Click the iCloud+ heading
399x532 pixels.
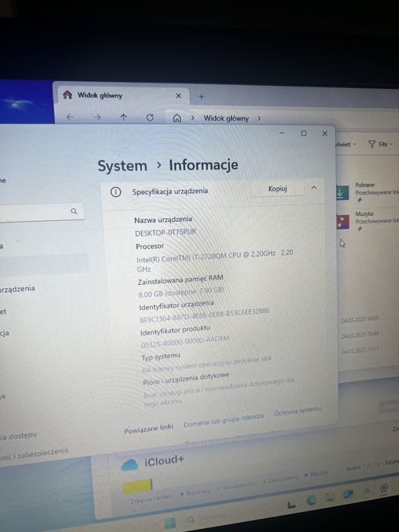click(x=164, y=461)
